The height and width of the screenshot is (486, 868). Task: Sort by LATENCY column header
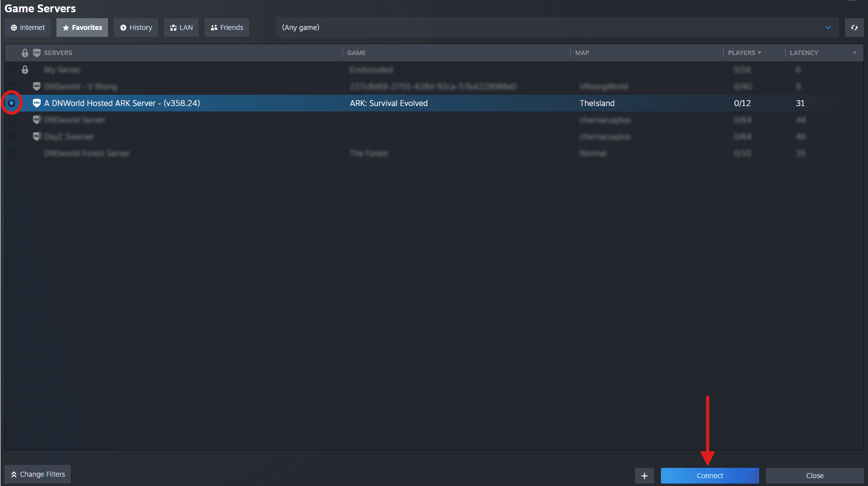coord(804,53)
